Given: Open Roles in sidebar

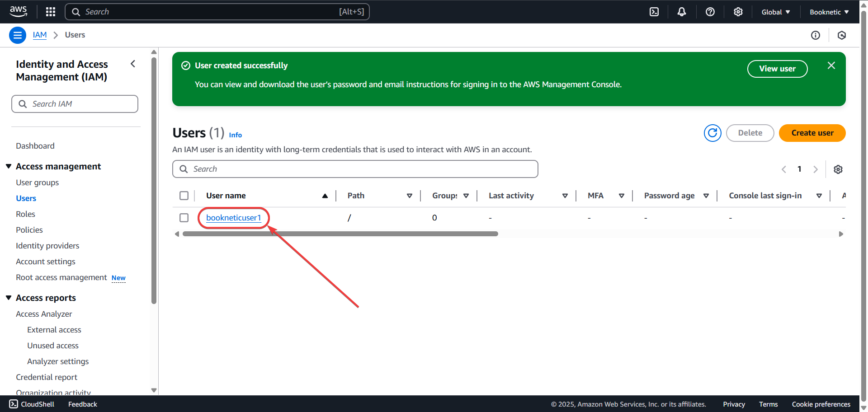Looking at the screenshot, I should coord(26,214).
